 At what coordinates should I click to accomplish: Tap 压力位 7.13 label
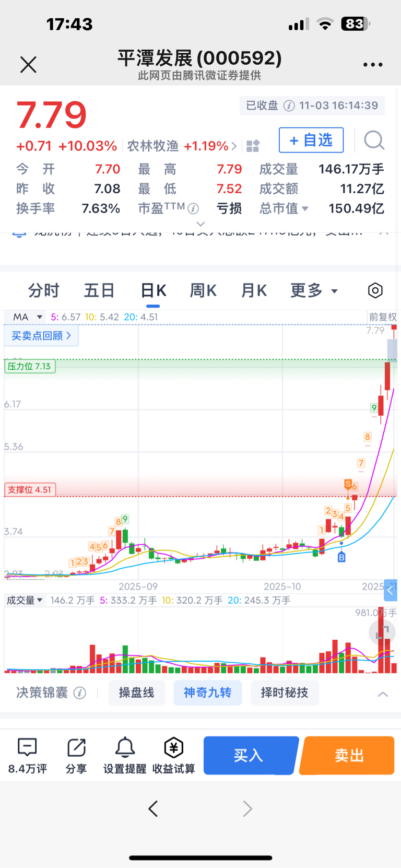[29, 367]
